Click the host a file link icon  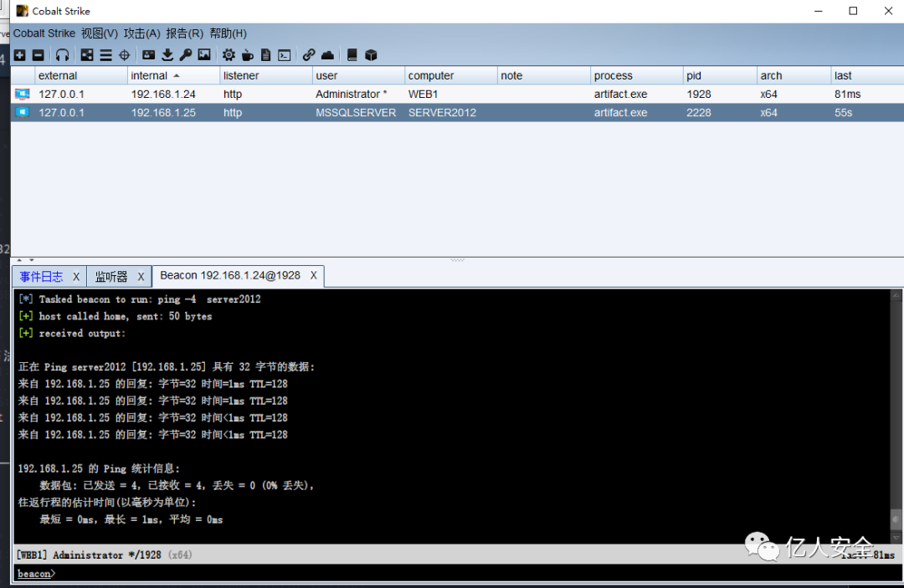click(309, 55)
